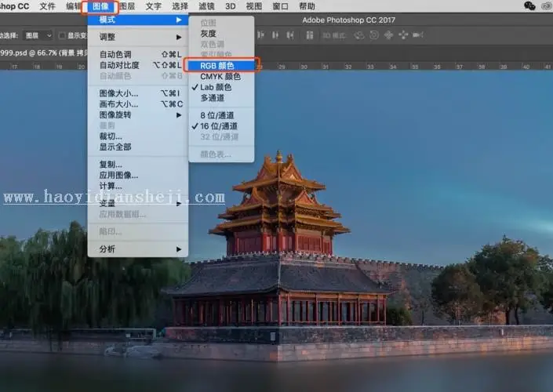Select 灰度 color mode
Image resolution: width=553 pixels, height=392 pixels.
pos(221,34)
